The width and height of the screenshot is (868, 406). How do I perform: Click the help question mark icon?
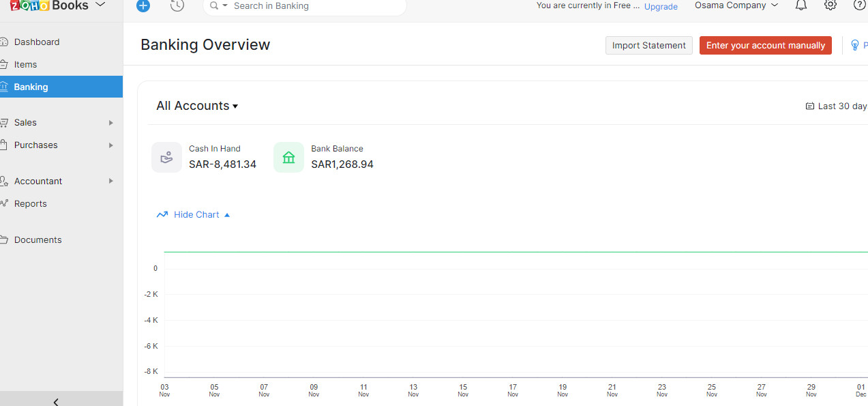859,5
